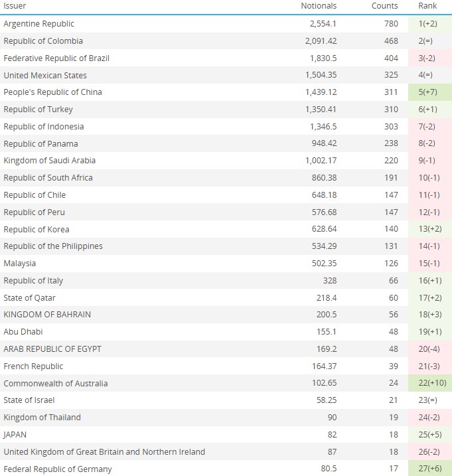Click the green rank cell 5(+7)
452x476 pixels.
click(428, 92)
